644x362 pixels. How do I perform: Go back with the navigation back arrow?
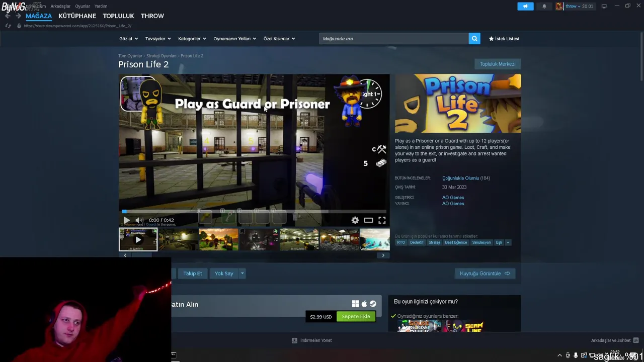pyautogui.click(x=8, y=16)
